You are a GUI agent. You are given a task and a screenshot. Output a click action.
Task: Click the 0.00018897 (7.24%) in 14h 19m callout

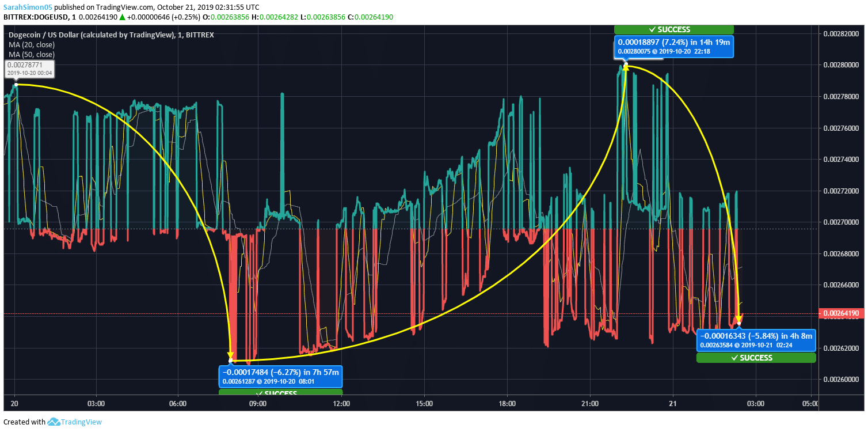pos(674,47)
